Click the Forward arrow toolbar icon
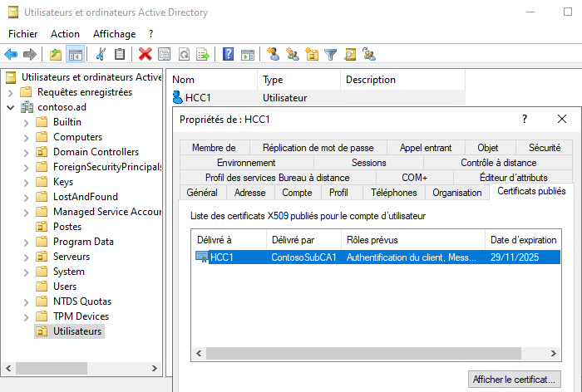 point(30,55)
